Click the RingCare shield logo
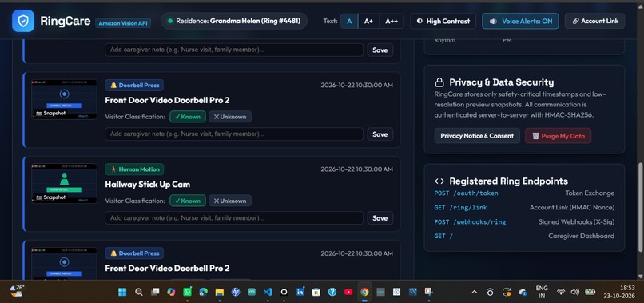Screen dimensions: 644x303 23,21
